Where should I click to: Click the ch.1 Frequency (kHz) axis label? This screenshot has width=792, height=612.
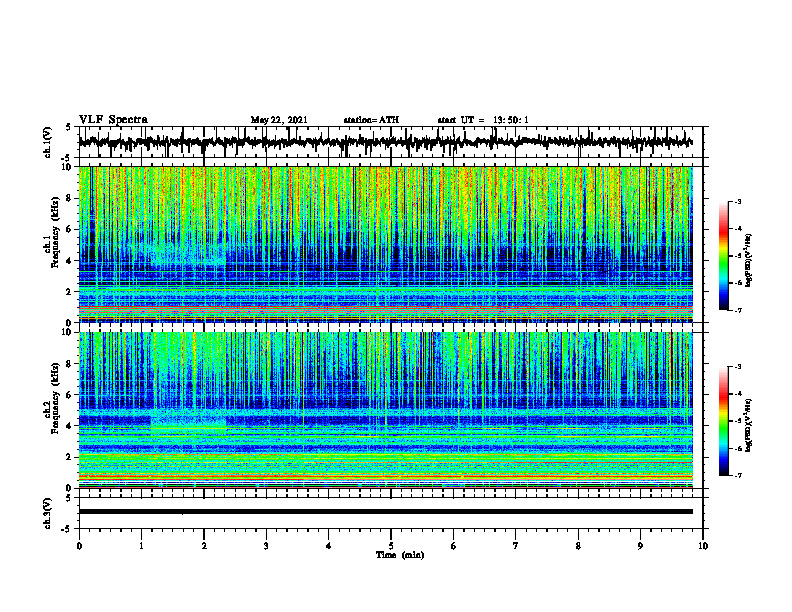[52, 232]
